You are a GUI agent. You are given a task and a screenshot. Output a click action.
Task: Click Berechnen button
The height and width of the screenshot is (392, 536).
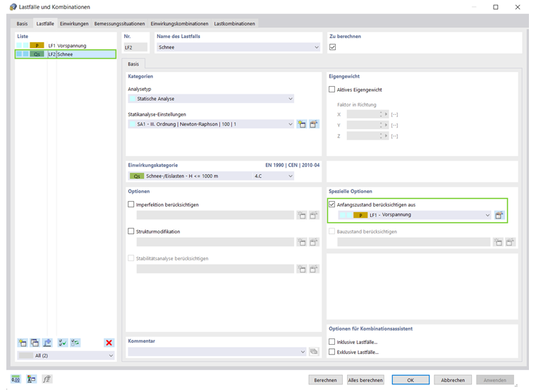coord(325,380)
